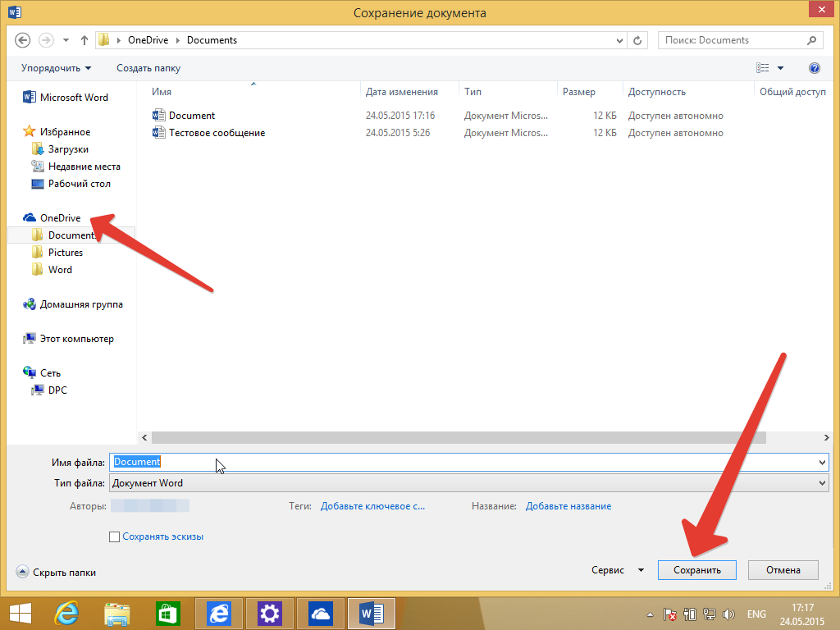840x630 pixels.
Task: Click Скрыть папки to collapse folder pane
Action: [57, 572]
